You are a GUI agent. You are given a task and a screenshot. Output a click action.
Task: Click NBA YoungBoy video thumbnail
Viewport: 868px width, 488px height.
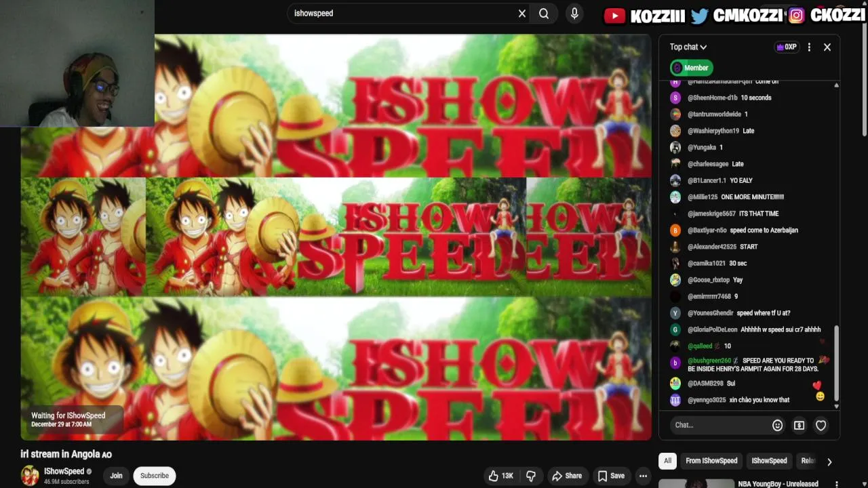point(696,484)
